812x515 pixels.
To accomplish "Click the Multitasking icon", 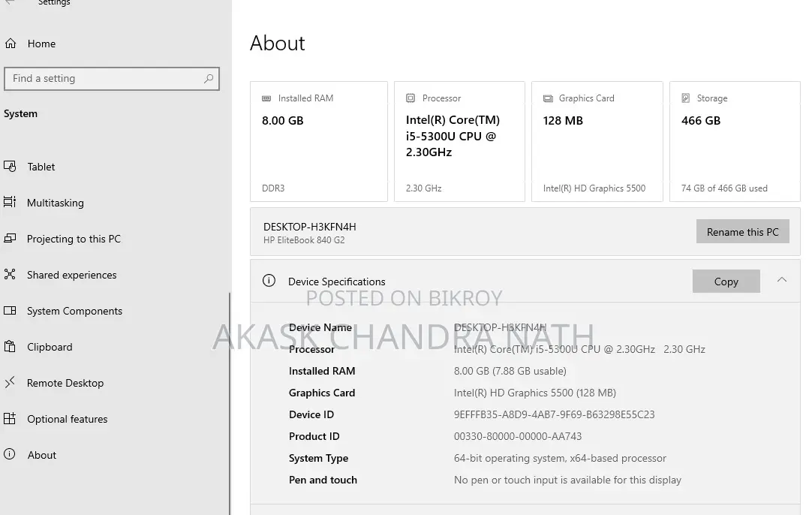I will click(x=10, y=202).
